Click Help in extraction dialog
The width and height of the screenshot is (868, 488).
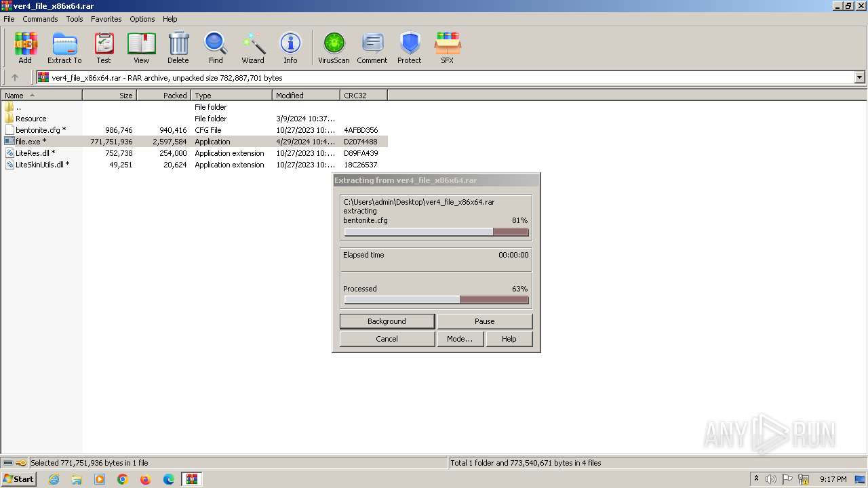point(509,339)
